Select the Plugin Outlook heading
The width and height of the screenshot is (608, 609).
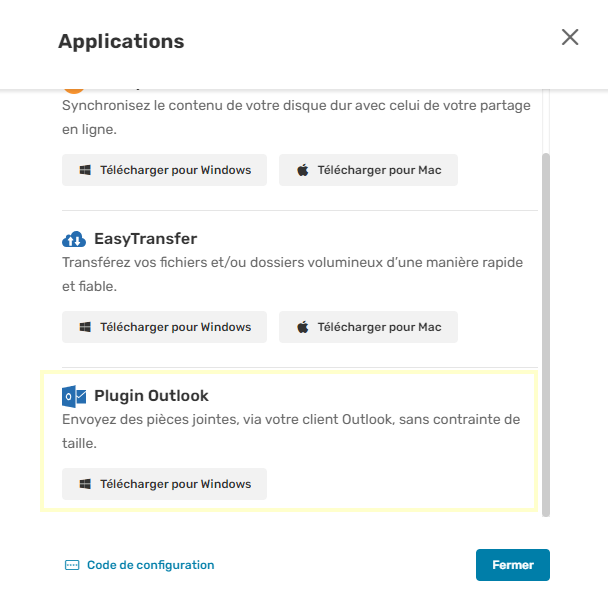tap(152, 396)
